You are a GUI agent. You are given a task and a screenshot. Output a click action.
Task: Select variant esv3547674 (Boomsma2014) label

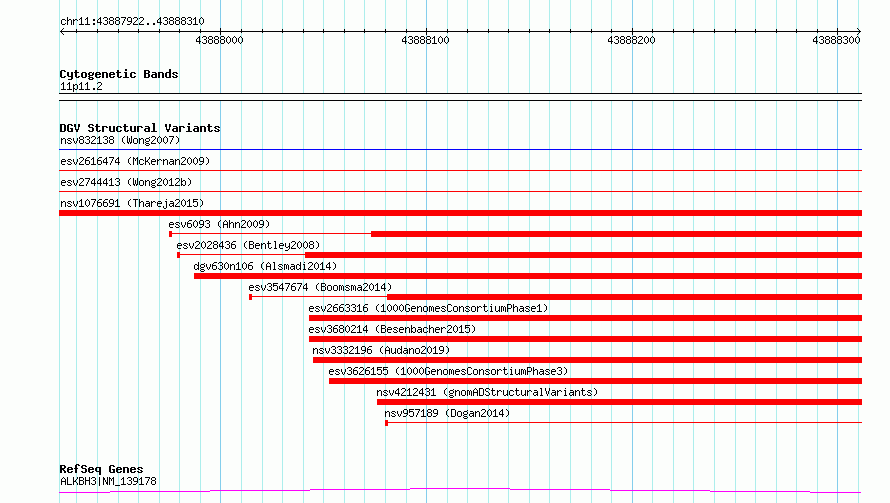coord(320,287)
